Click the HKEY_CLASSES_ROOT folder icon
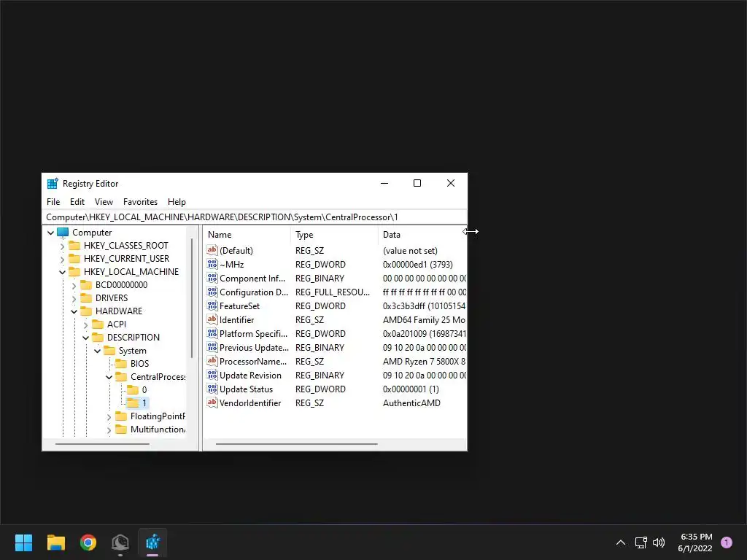 point(74,246)
